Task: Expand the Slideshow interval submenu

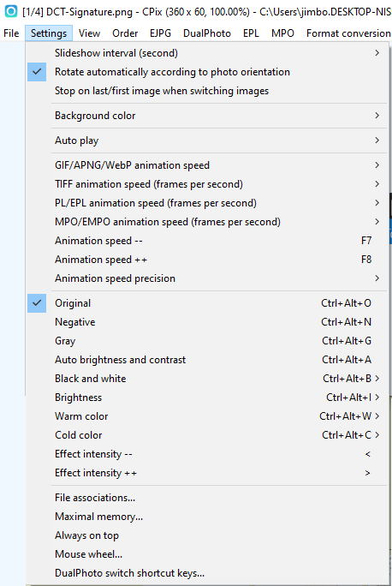Action: click(x=207, y=53)
